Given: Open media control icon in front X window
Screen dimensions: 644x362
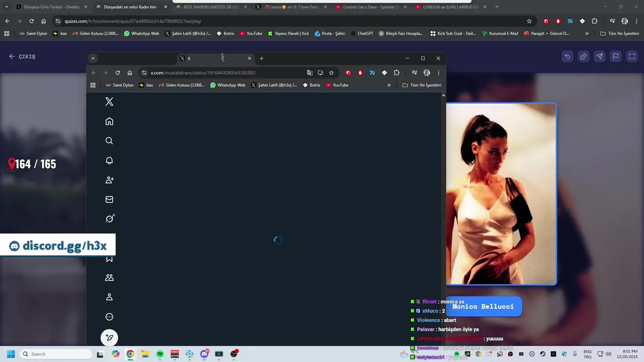Looking at the screenshot, I should (x=415, y=72).
